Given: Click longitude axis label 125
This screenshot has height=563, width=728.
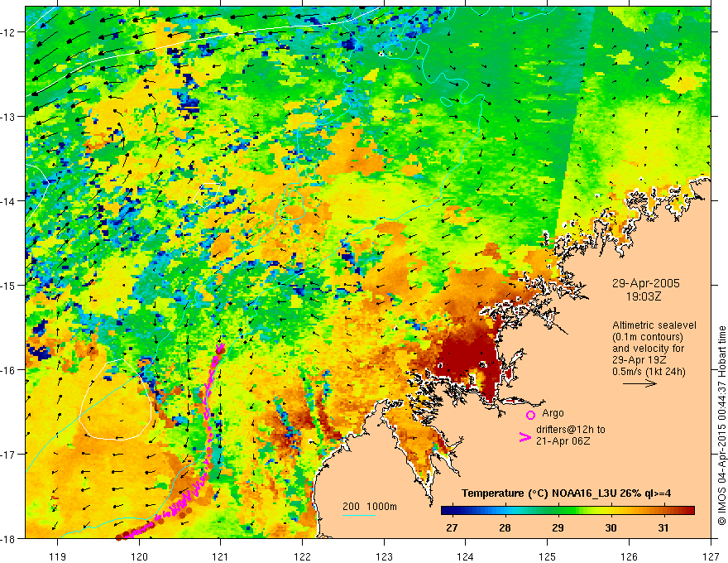Looking at the screenshot, I should [548, 556].
